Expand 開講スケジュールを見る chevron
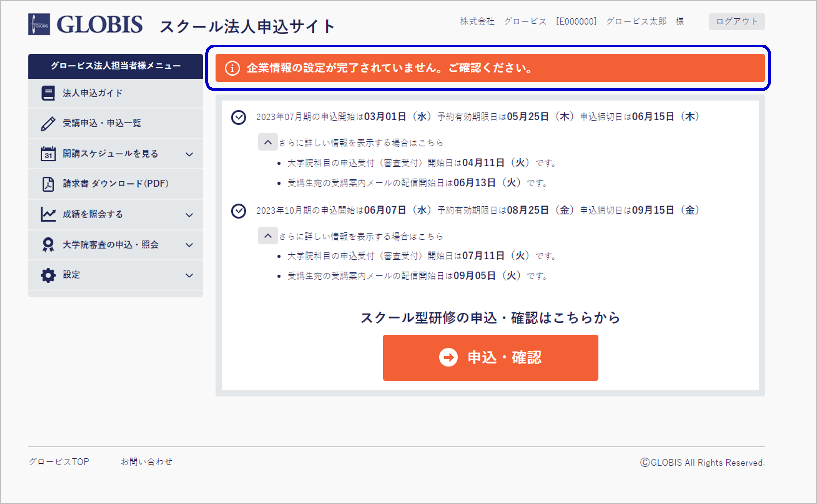This screenshot has height=504, width=817. [x=189, y=154]
